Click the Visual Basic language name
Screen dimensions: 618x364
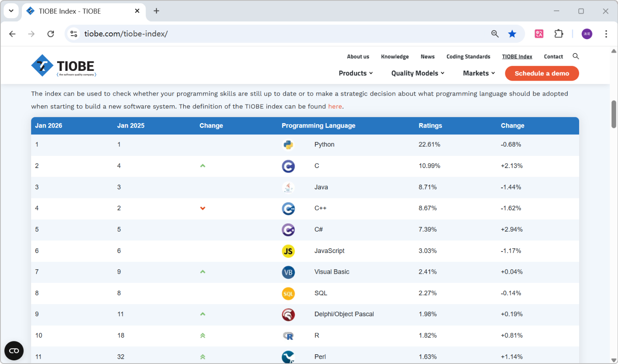point(332,272)
